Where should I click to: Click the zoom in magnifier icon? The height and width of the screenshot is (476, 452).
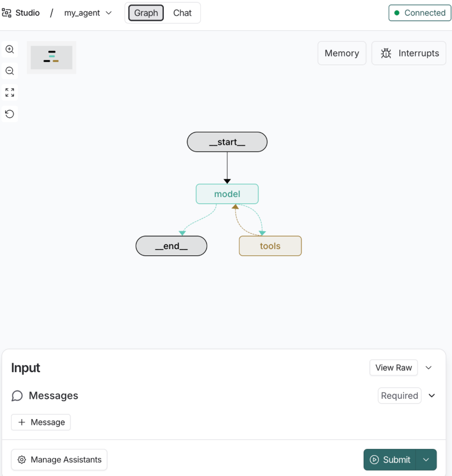10,49
